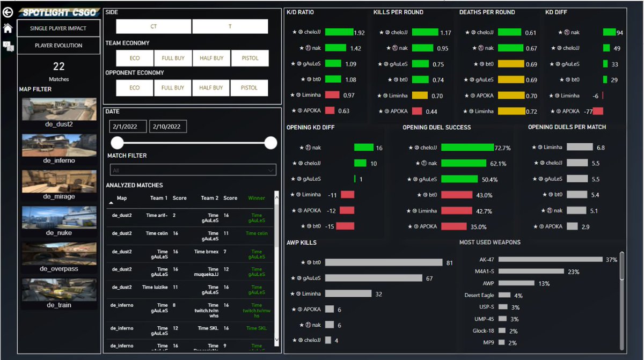This screenshot has height=360, width=644.
Task: Select ECO under Team Economy
Action: pyautogui.click(x=135, y=58)
